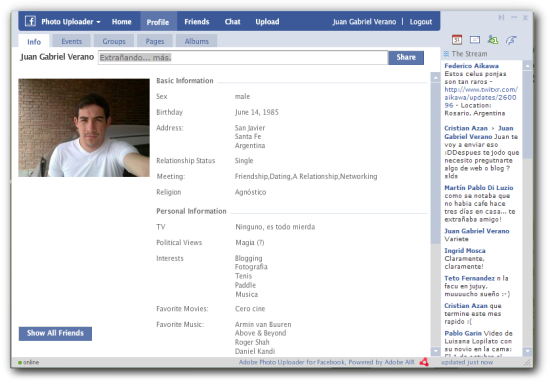Click the collapse sidebar arrow icon
The image size is (550, 384).
pyautogui.click(x=501, y=18)
